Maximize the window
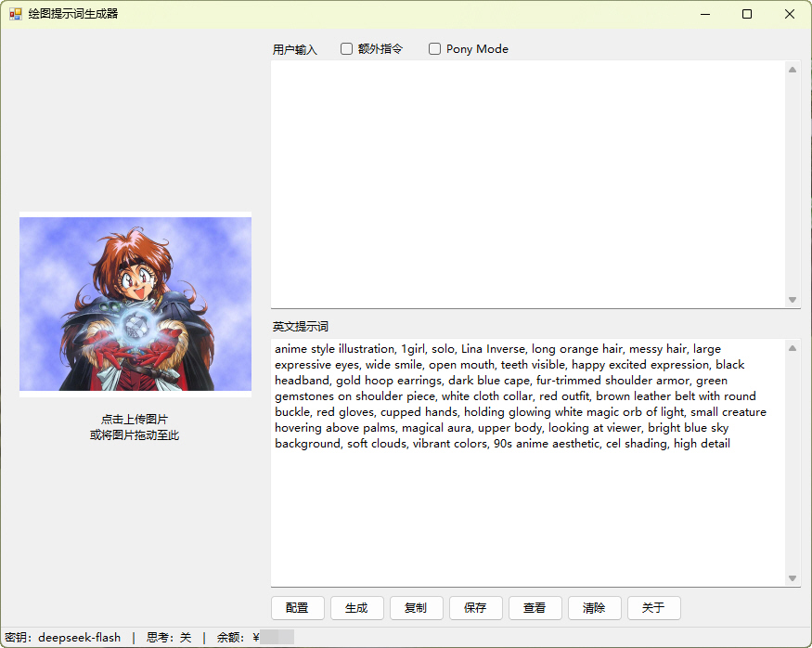Screen dimensions: 812x648 coord(747,14)
